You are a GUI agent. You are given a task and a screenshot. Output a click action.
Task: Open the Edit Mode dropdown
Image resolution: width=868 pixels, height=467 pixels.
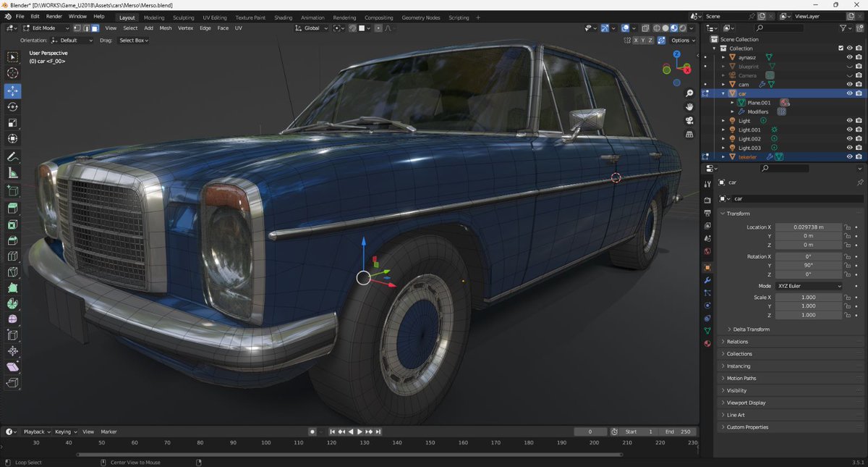point(45,28)
